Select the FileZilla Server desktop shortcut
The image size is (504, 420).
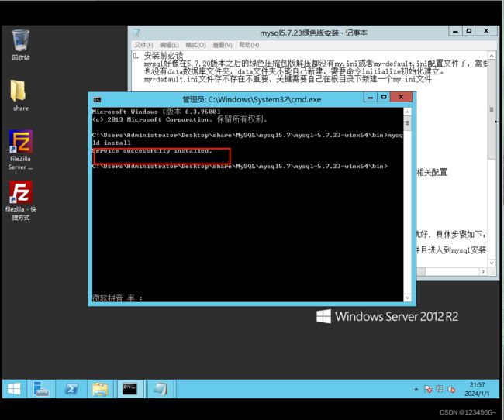pyautogui.click(x=21, y=150)
